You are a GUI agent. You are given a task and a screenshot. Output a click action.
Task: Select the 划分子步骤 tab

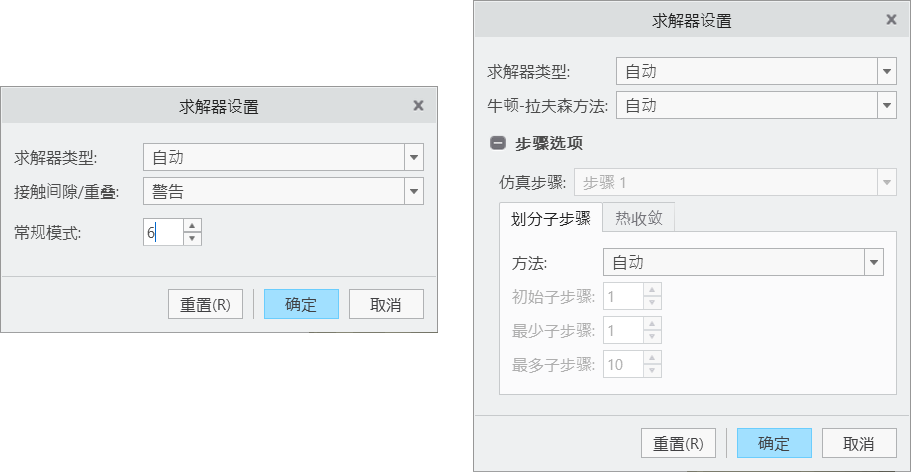[550, 217]
